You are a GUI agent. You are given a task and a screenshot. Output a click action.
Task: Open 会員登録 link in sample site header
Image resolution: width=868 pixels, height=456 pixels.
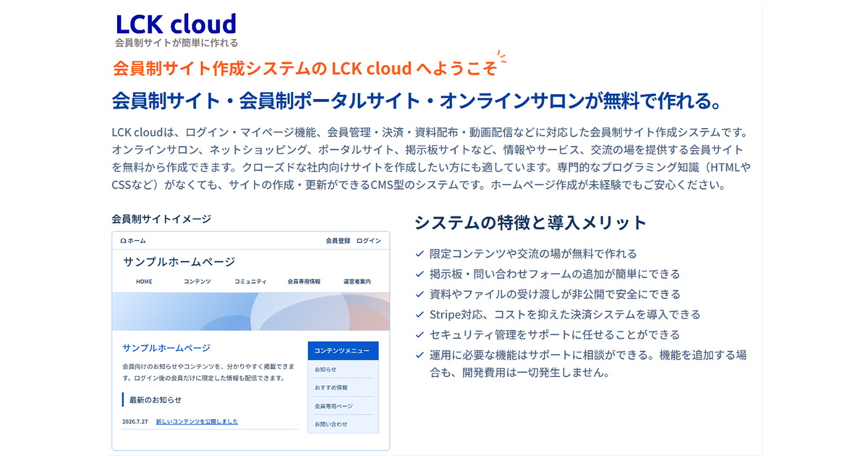[338, 240]
